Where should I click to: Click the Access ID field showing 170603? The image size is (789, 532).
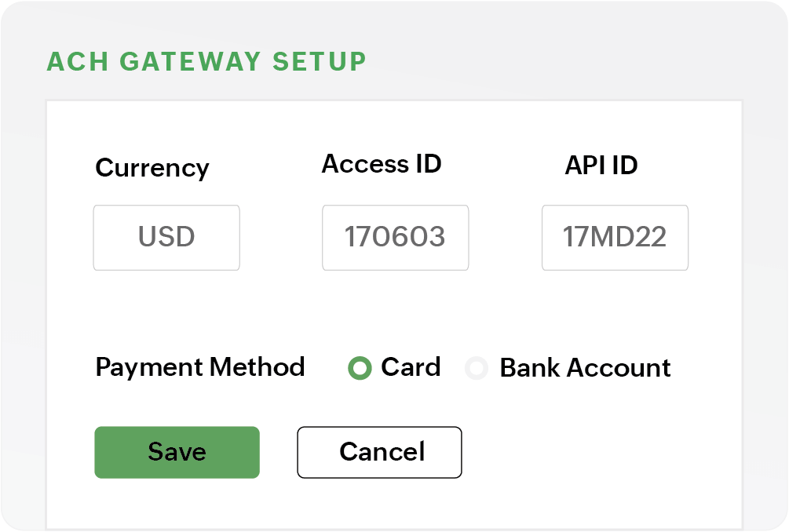395,238
